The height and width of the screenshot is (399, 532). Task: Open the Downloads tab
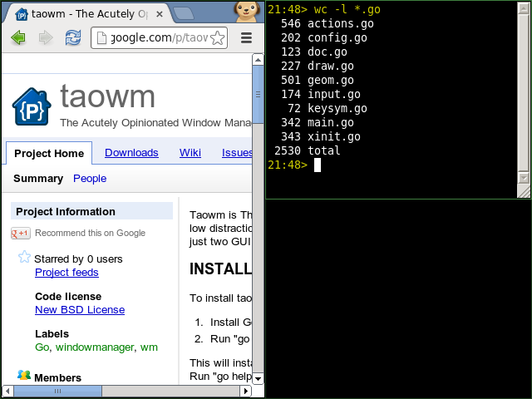(x=131, y=153)
